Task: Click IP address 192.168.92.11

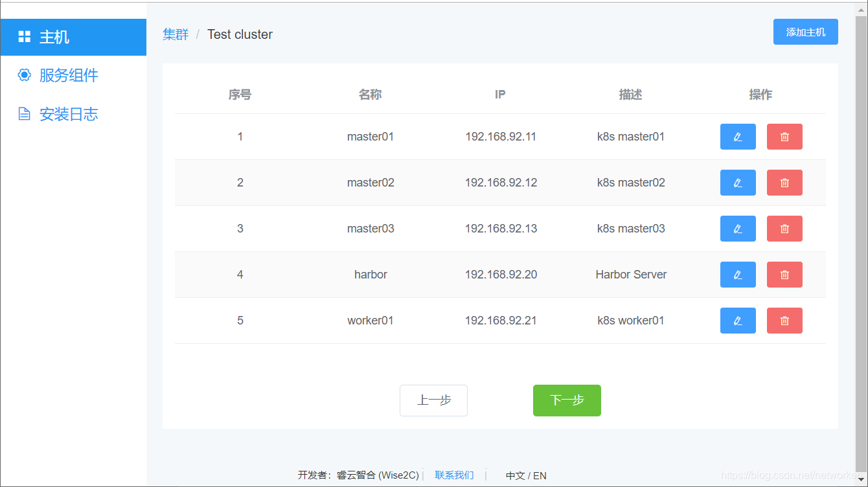Action: 501,137
